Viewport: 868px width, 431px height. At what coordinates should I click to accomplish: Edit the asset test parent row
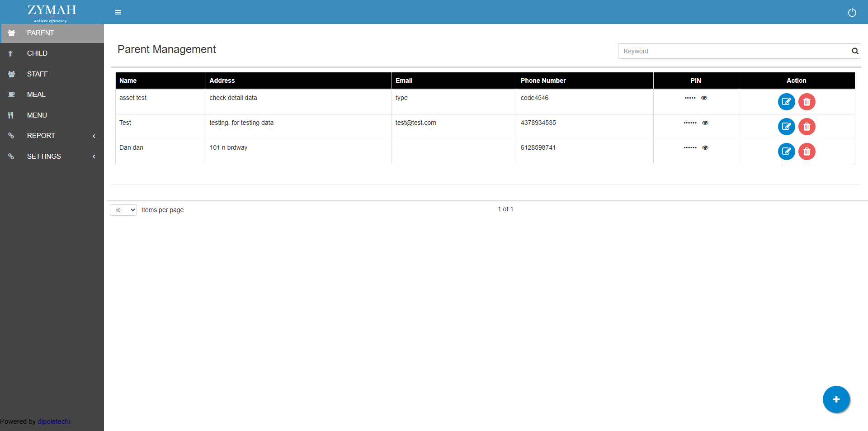pos(786,102)
